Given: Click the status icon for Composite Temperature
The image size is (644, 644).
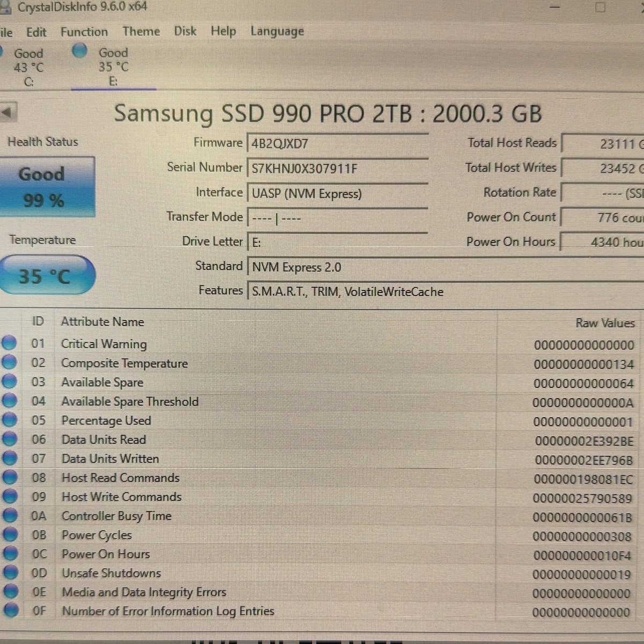Looking at the screenshot, I should [9, 362].
